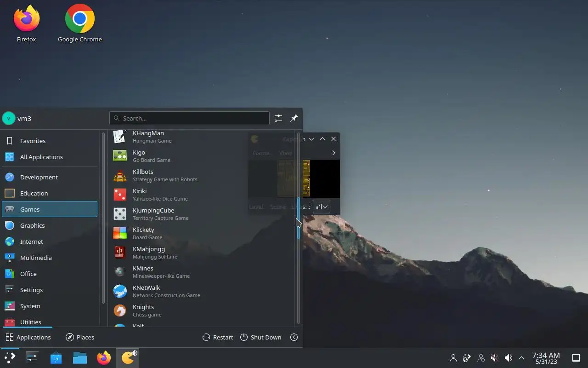Open the Development category

tap(50, 177)
